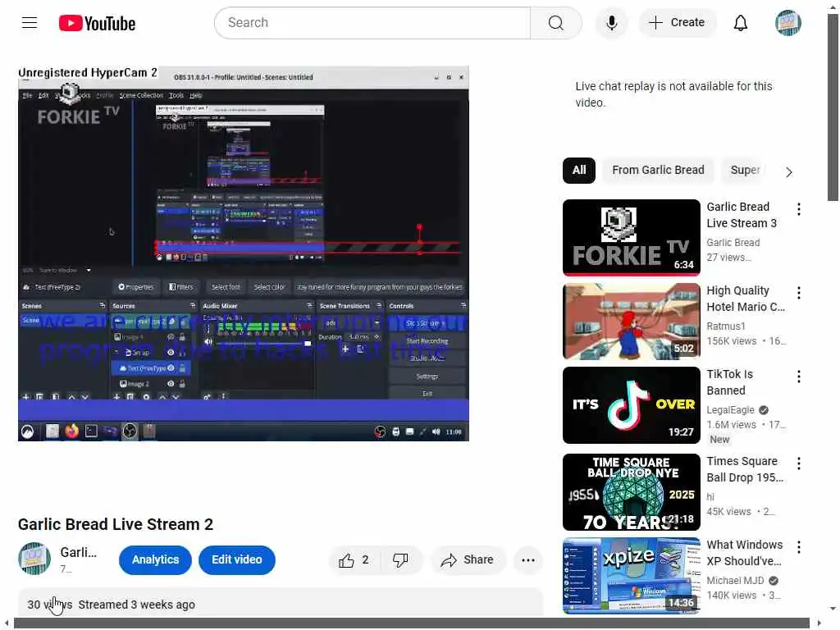Click volume icon in recorded taskbar tray
Screen dimensions: 840x630
pyautogui.click(x=436, y=431)
